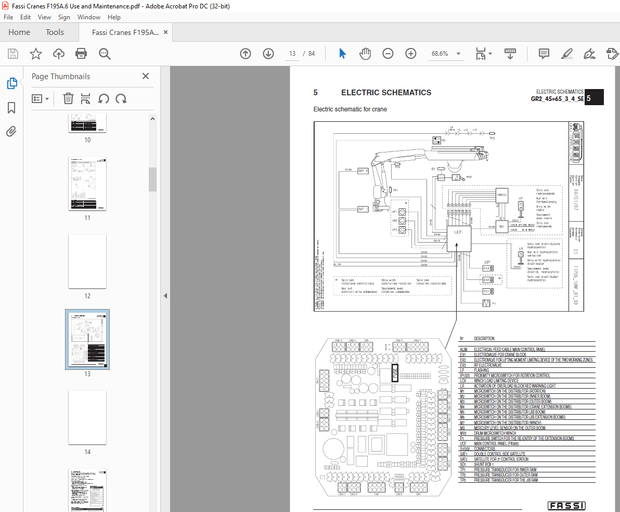Open fit page options tool

[x=480, y=54]
